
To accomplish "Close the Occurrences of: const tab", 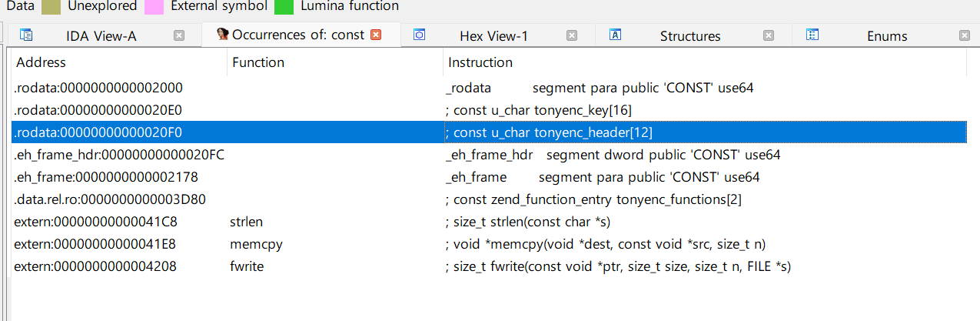I will point(376,35).
